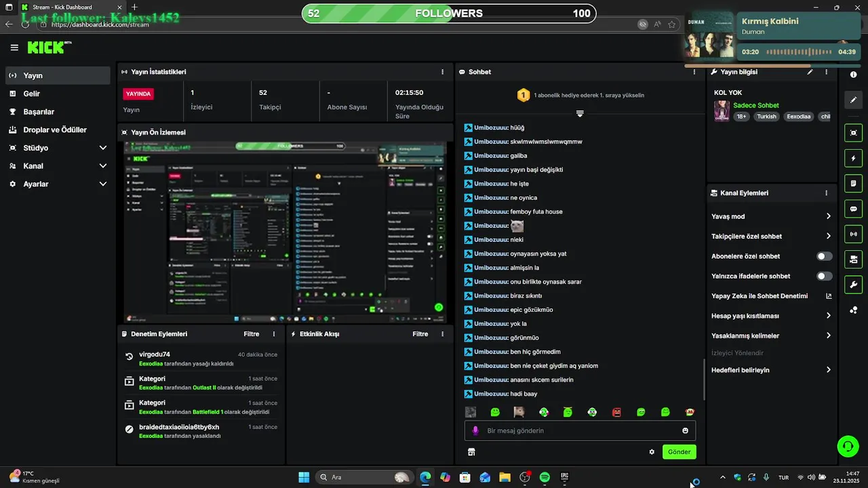The image size is (868, 488).
Task: Click the info icon in right toolbar
Action: [854, 75]
